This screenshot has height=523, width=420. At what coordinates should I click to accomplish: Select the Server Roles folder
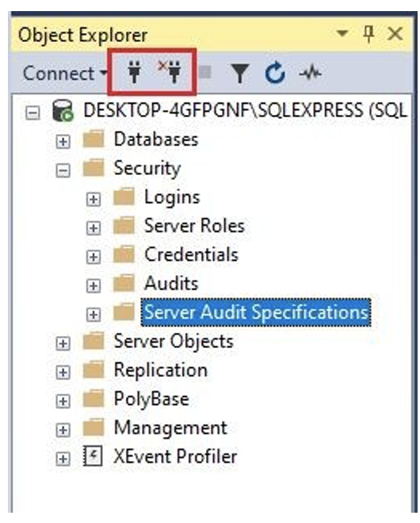click(x=194, y=226)
